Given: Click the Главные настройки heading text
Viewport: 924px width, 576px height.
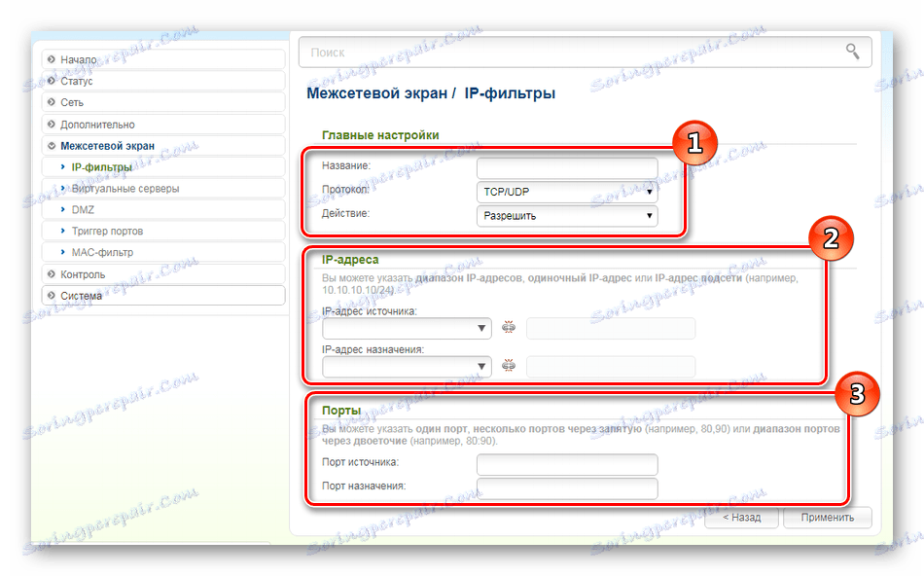Looking at the screenshot, I should click(380, 135).
